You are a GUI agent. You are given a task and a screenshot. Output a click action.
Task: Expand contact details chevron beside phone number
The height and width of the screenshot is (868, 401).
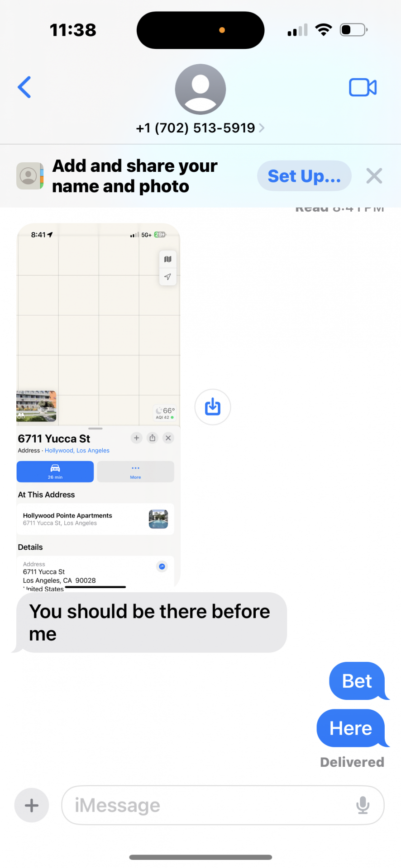pyautogui.click(x=262, y=128)
